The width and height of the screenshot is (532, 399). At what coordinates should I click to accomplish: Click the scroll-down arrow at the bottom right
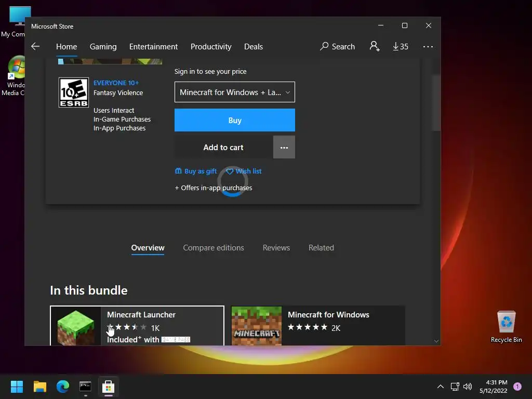click(436, 341)
